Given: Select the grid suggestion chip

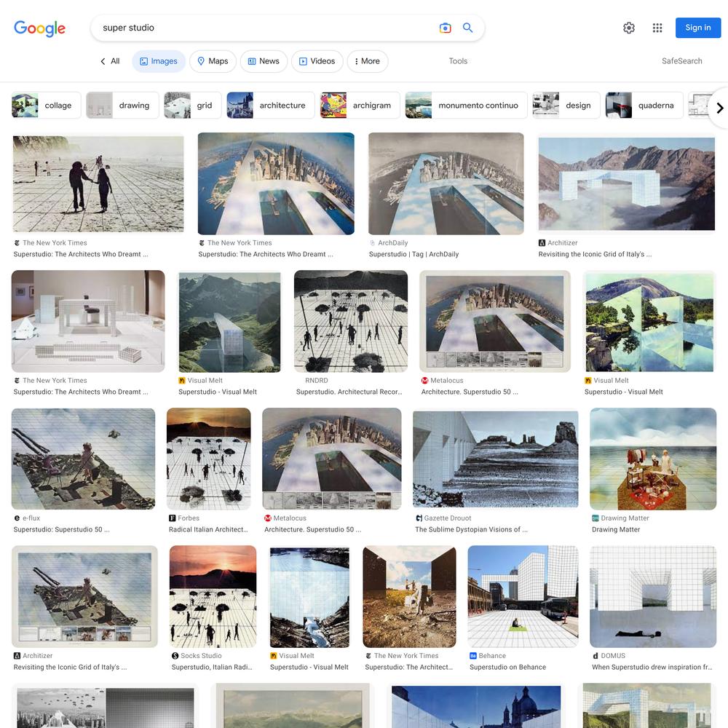Looking at the screenshot, I should pyautogui.click(x=193, y=106).
